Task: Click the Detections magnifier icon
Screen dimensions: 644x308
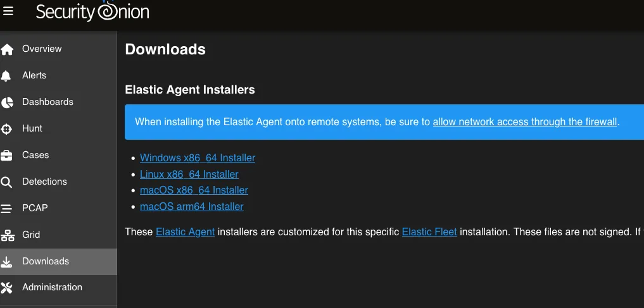Action: tap(7, 182)
